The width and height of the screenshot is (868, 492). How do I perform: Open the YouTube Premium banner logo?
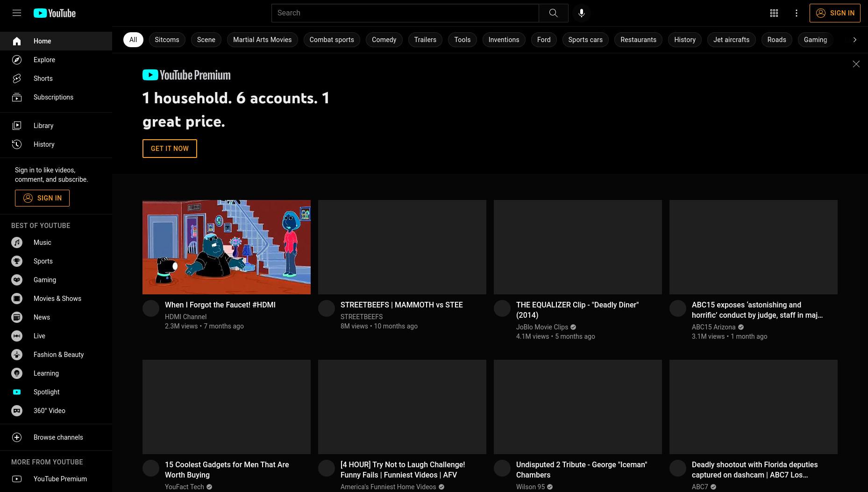pos(186,75)
